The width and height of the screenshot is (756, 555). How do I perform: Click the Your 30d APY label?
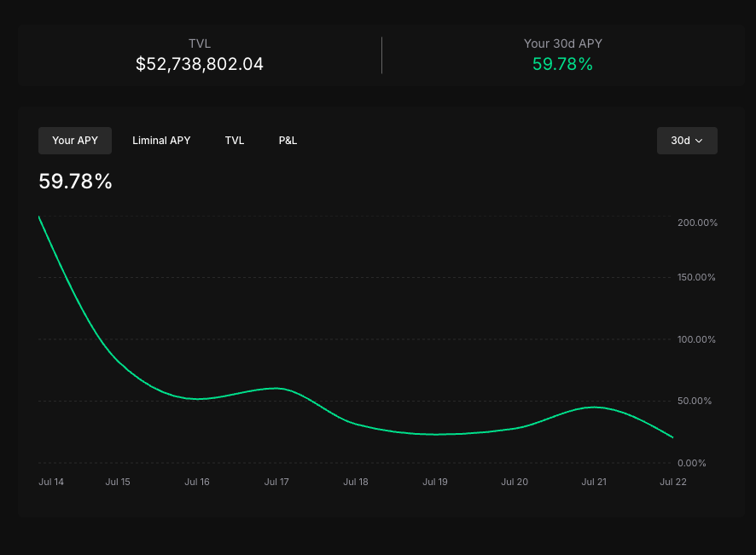coord(562,43)
